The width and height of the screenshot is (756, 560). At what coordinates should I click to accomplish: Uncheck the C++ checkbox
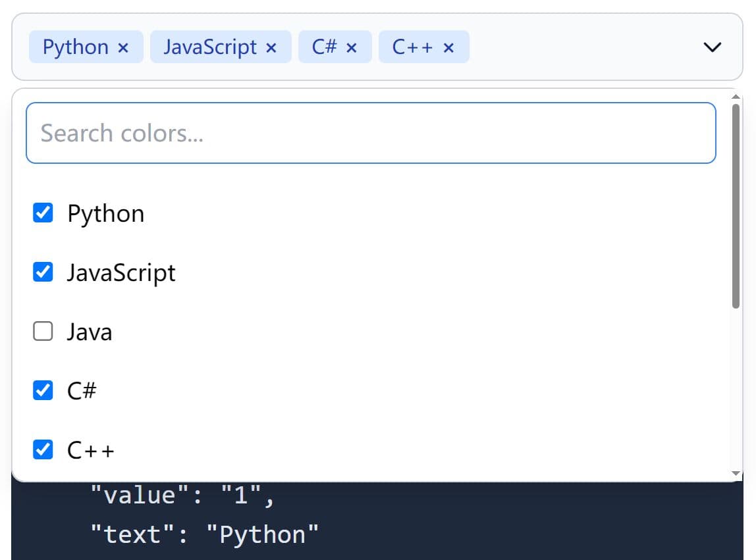[43, 450]
